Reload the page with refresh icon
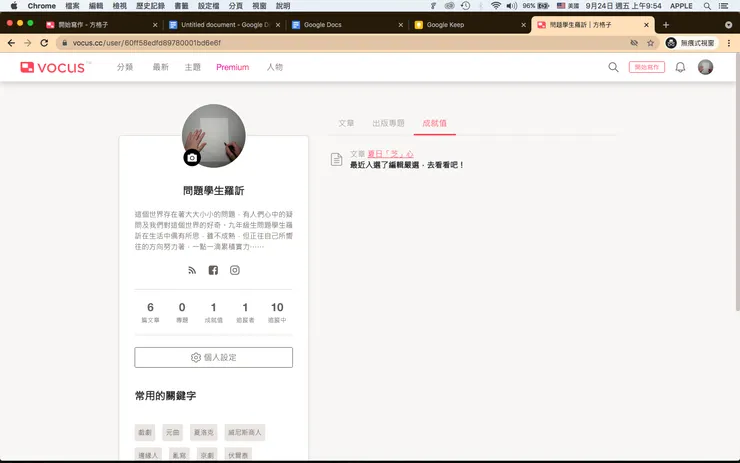Image resolution: width=740 pixels, height=463 pixels. [x=44, y=43]
